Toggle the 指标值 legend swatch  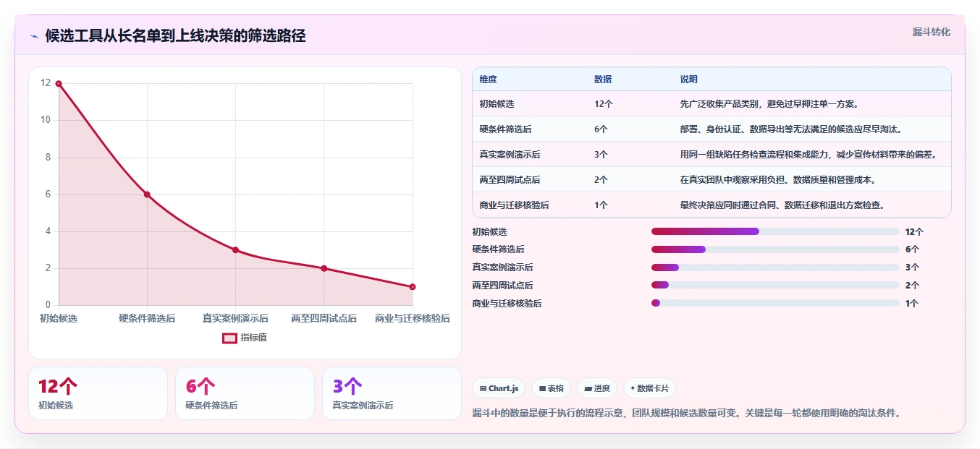[x=229, y=338]
